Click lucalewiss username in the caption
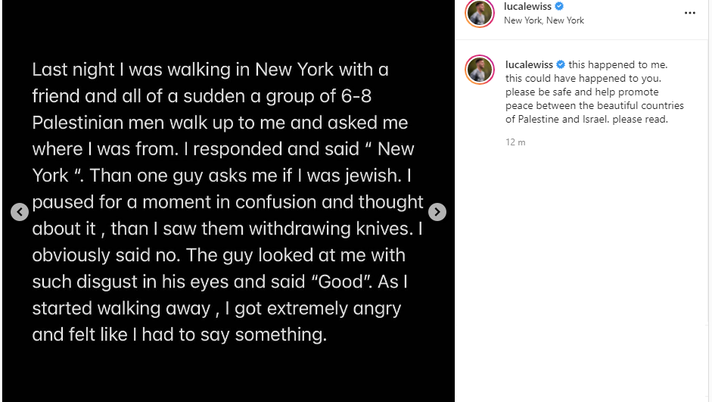 (x=529, y=64)
